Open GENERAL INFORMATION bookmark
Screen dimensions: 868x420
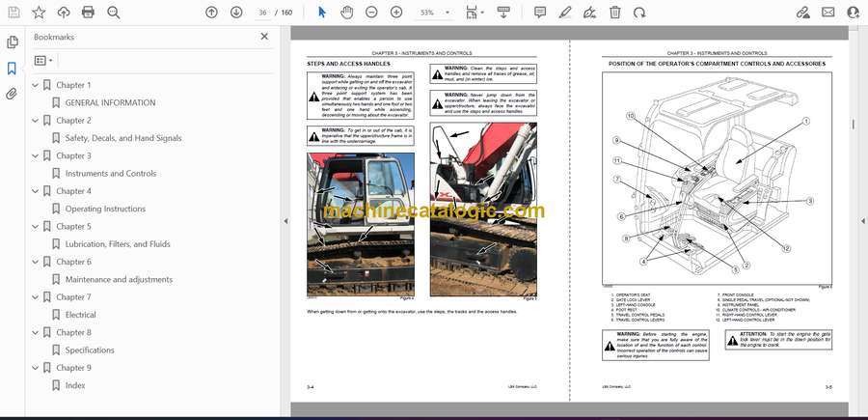coord(110,102)
